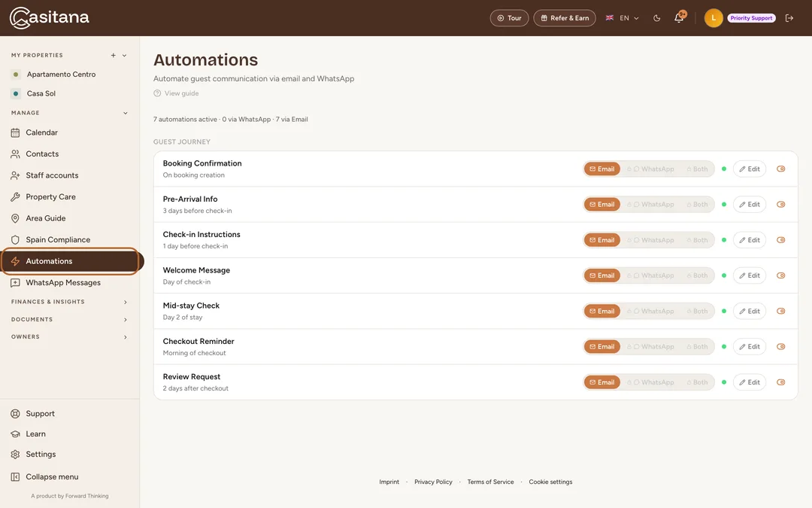Open the Privacy Policy link
The image size is (812, 508).
tap(433, 482)
